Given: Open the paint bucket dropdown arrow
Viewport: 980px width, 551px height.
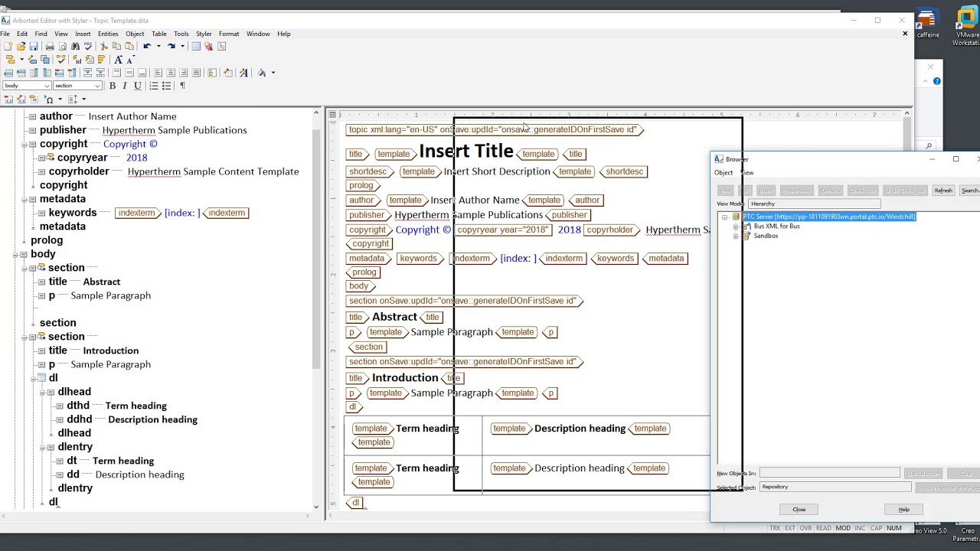Looking at the screenshot, I should (x=273, y=73).
